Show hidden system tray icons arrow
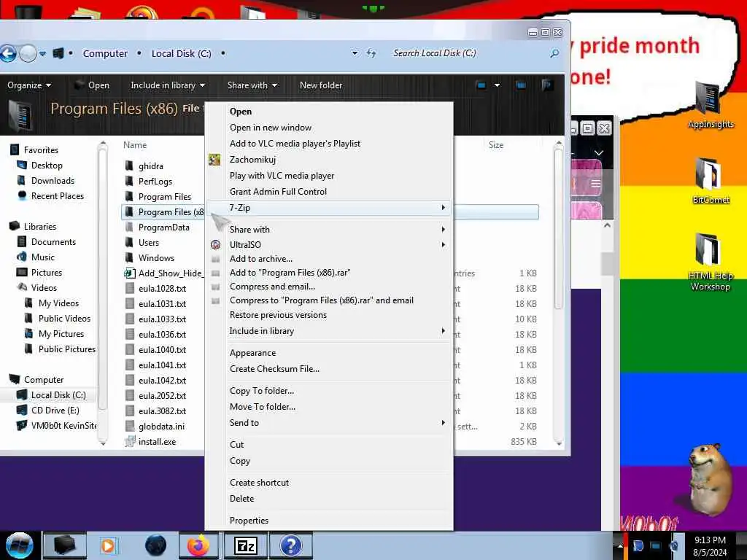 620,545
